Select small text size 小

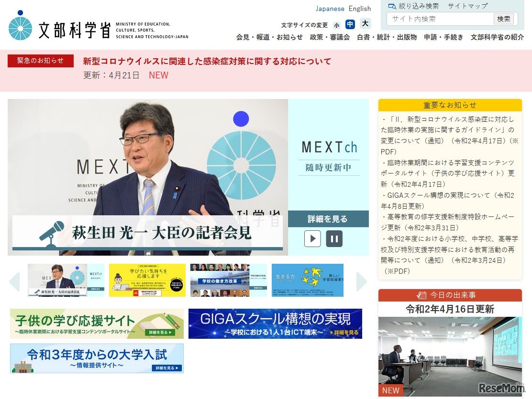pyautogui.click(x=337, y=24)
